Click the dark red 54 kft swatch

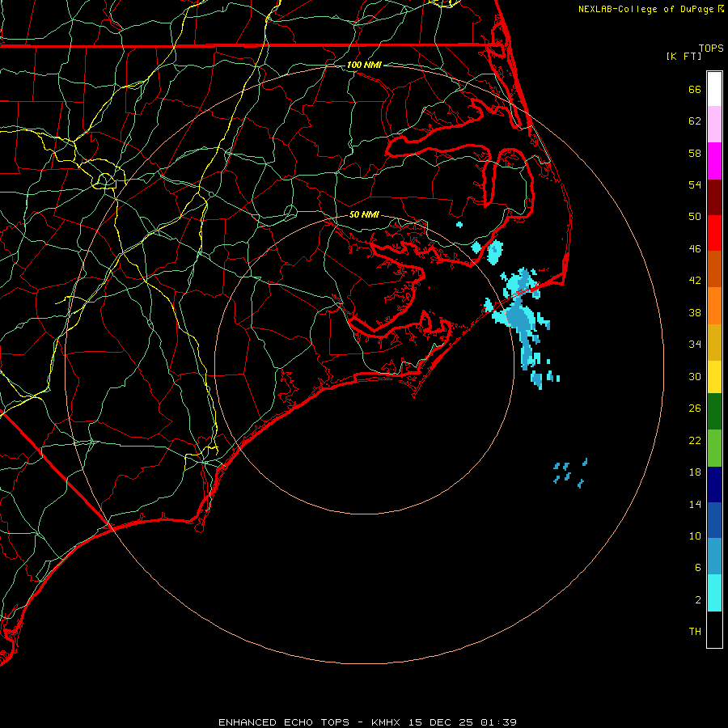(714, 197)
